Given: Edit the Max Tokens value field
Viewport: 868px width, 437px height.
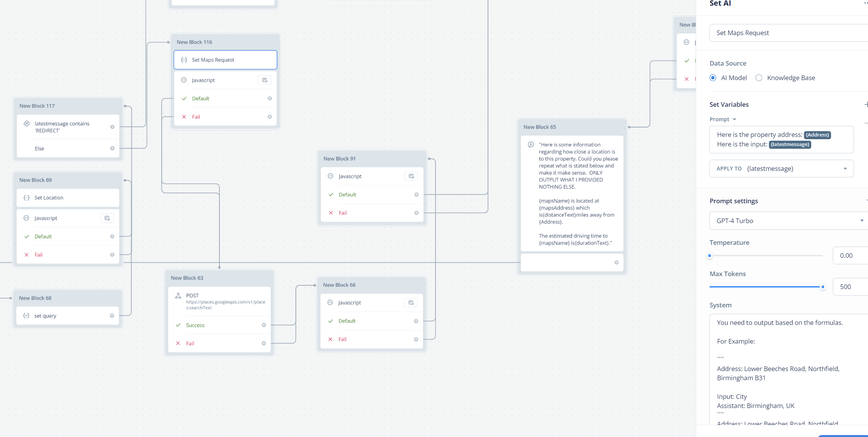Looking at the screenshot, I should click(x=850, y=287).
